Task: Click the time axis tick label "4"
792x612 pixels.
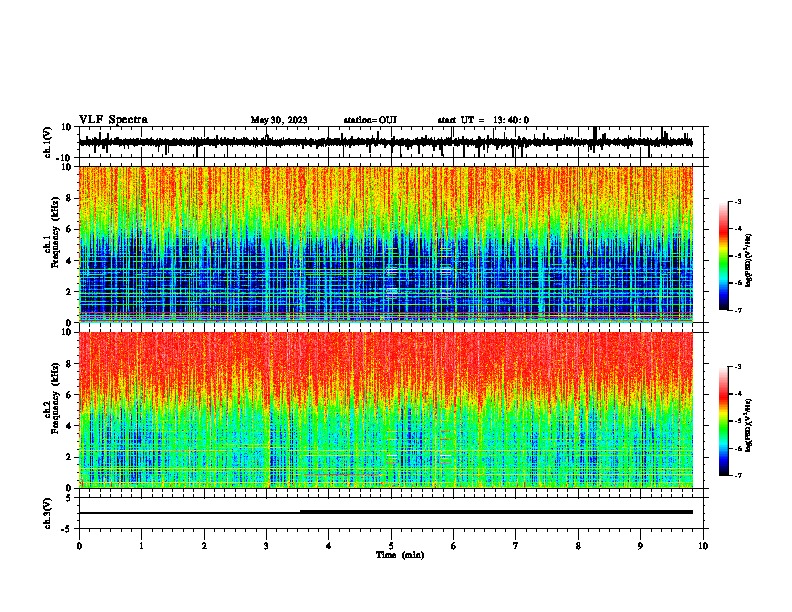Action: [329, 546]
